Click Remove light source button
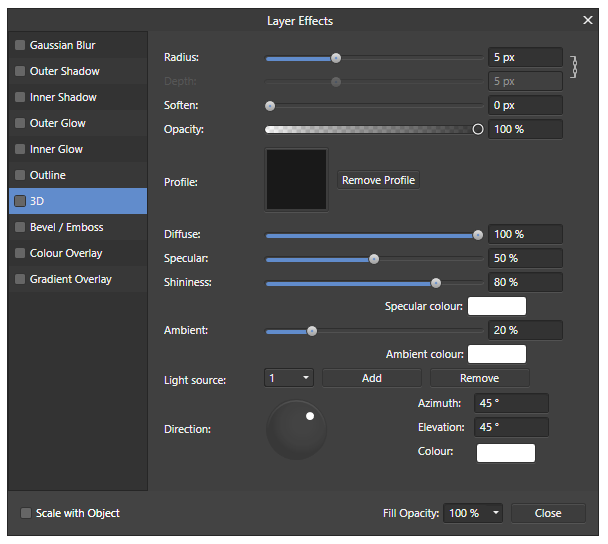The width and height of the screenshot is (608, 544). coord(479,378)
